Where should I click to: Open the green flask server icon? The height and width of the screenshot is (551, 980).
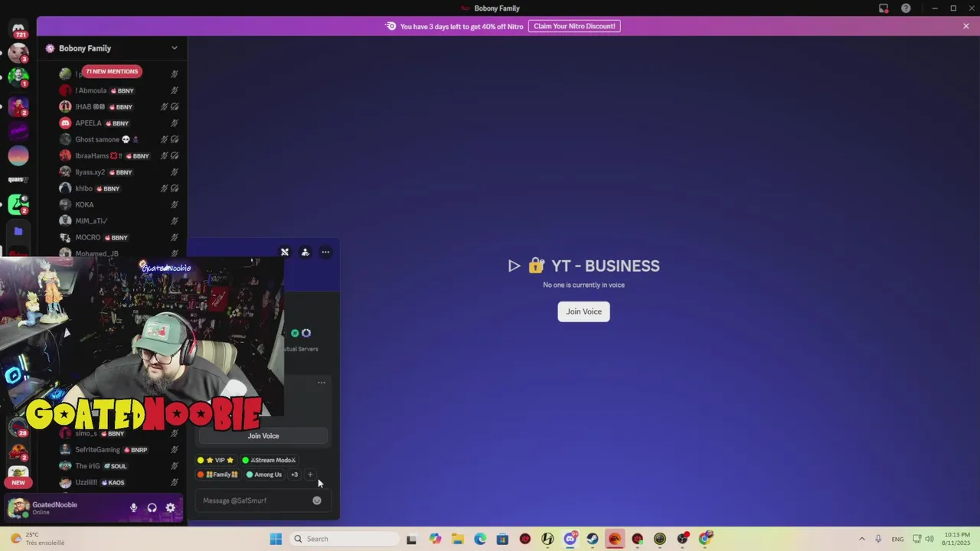point(18,205)
